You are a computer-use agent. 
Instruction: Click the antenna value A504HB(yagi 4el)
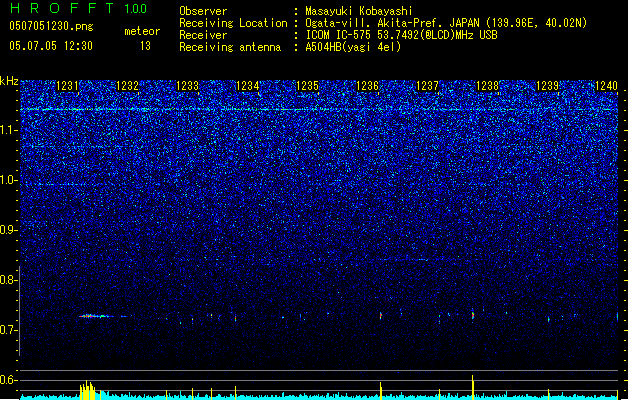tap(353, 47)
